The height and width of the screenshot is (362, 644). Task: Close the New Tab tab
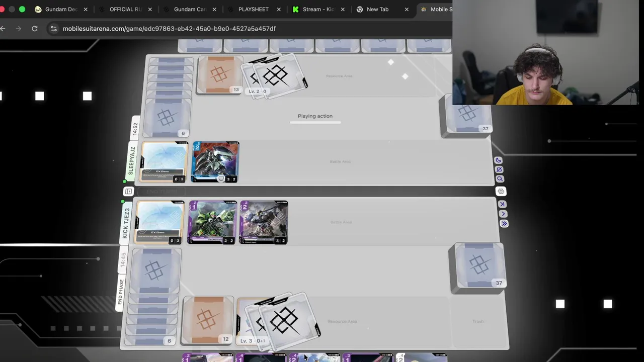point(407,9)
